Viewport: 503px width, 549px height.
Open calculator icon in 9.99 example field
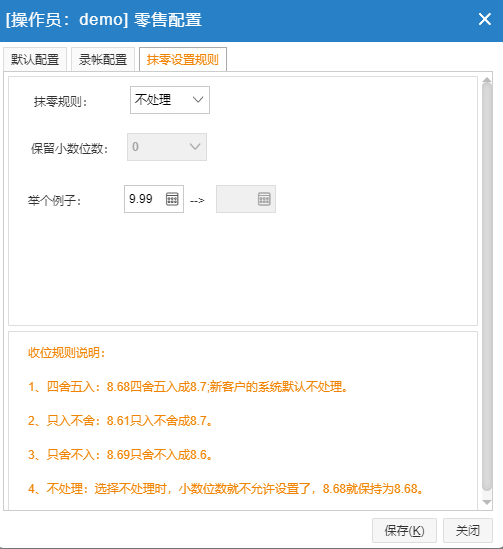click(x=172, y=199)
